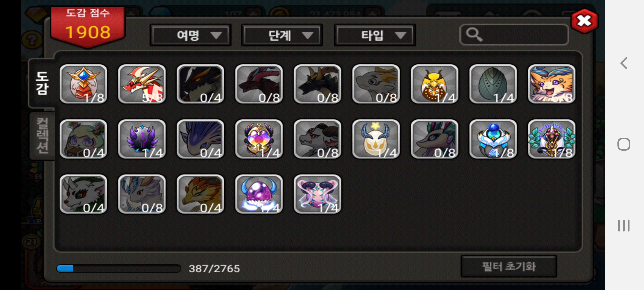Viewport: 644px width, 290px height.
Task: Switch to the 도감 tab
Action: tap(42, 83)
